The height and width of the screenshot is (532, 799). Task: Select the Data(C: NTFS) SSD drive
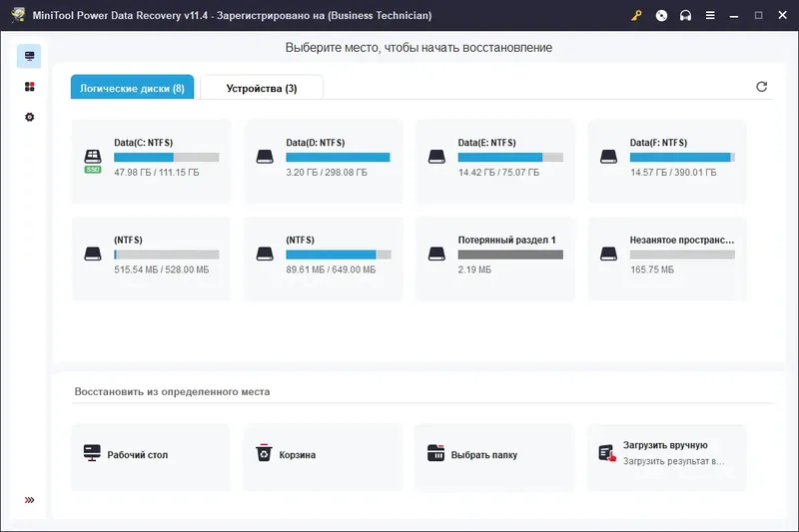click(151, 162)
